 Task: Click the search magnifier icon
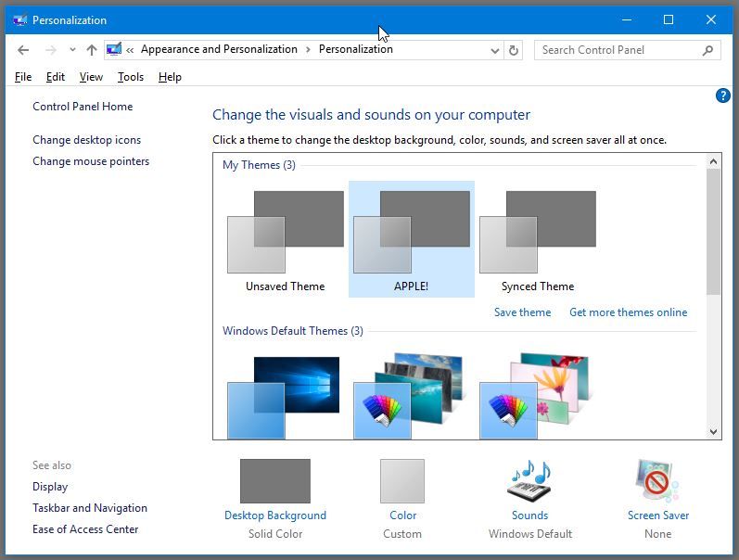(x=708, y=50)
